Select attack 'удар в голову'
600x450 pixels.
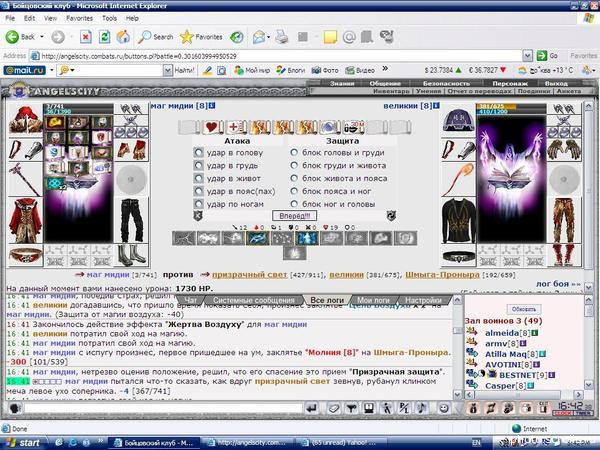pos(198,153)
